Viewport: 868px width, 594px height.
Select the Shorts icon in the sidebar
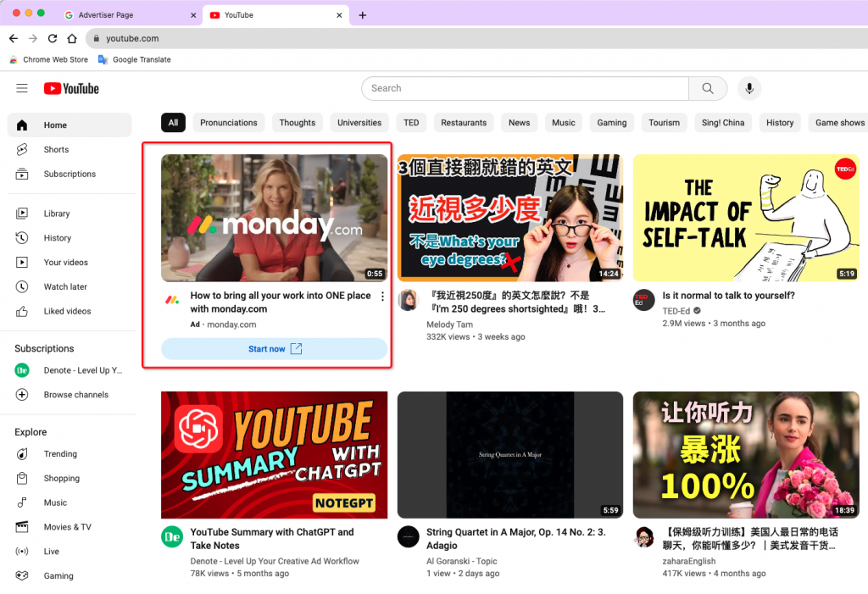coord(23,149)
